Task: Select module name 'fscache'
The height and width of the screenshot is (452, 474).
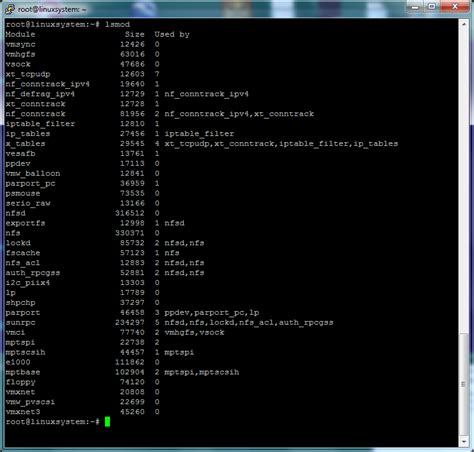Action: click(23, 253)
